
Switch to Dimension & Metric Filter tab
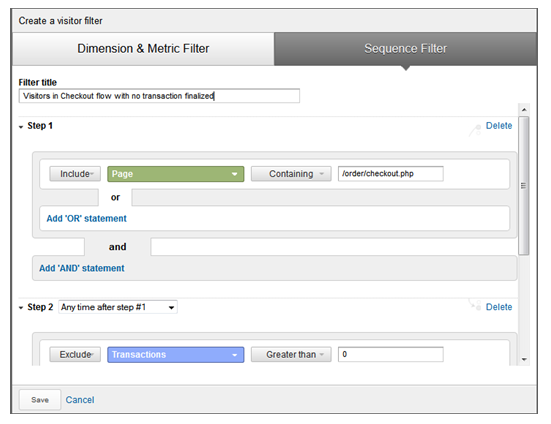pos(143,49)
